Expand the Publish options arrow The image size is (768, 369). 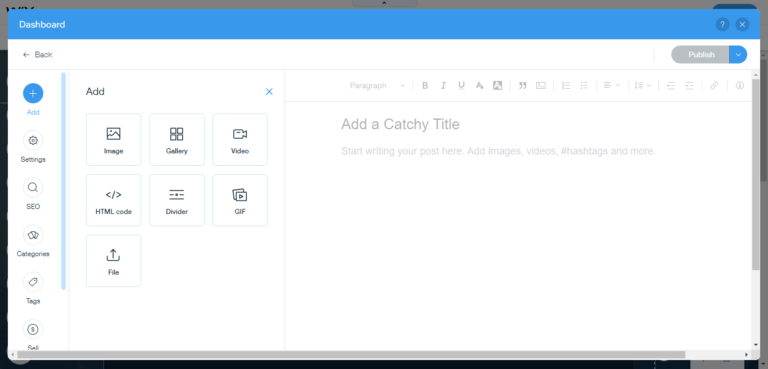coord(738,54)
